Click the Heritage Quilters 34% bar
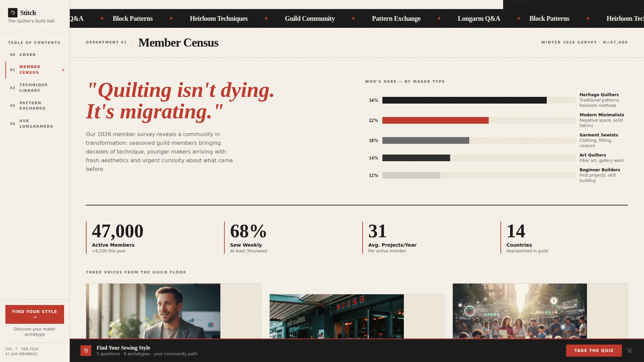The height and width of the screenshot is (362, 644). [x=464, y=100]
